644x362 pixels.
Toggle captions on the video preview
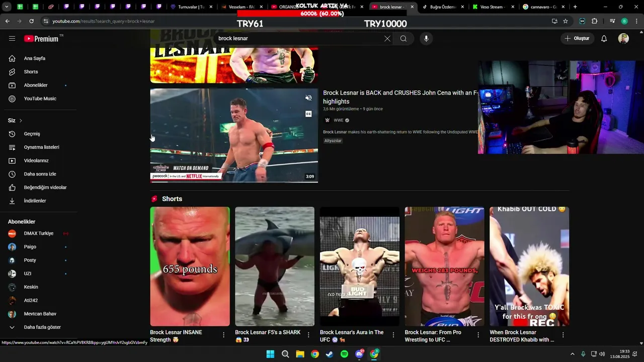308,114
